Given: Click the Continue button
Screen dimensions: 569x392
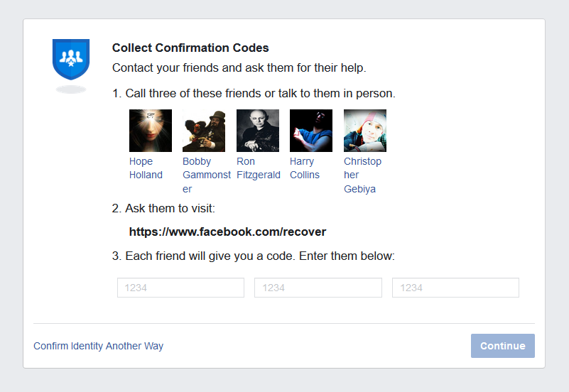Looking at the screenshot, I should pos(503,346).
